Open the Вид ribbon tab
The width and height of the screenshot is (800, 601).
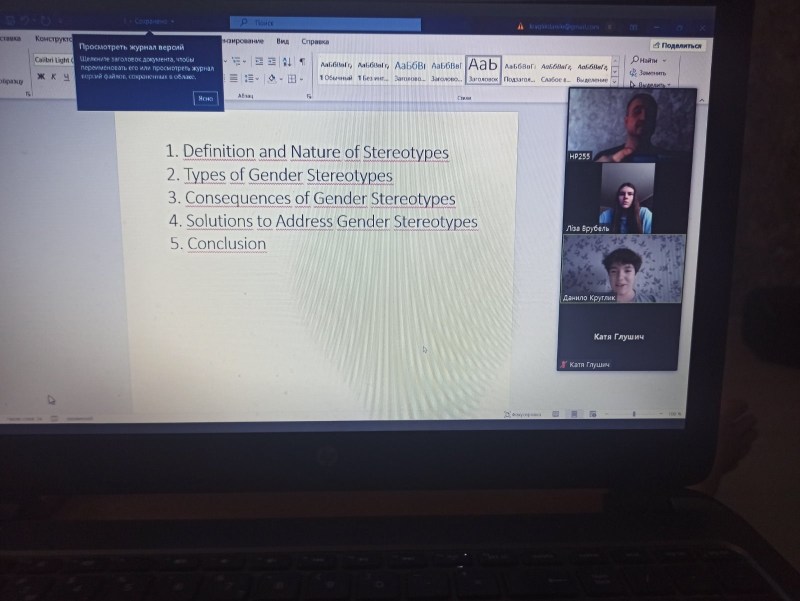(283, 42)
